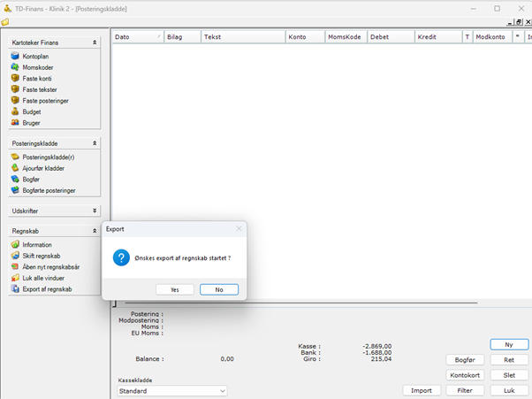Click the Modkonto column header

[492, 37]
